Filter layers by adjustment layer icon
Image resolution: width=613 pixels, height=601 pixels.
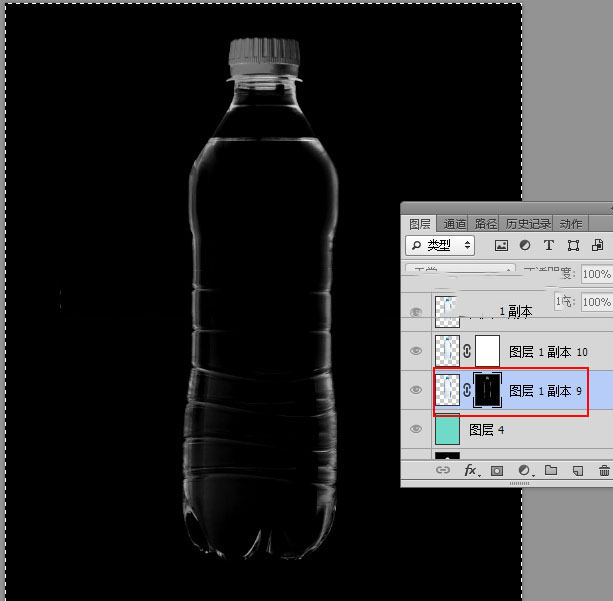[525, 245]
